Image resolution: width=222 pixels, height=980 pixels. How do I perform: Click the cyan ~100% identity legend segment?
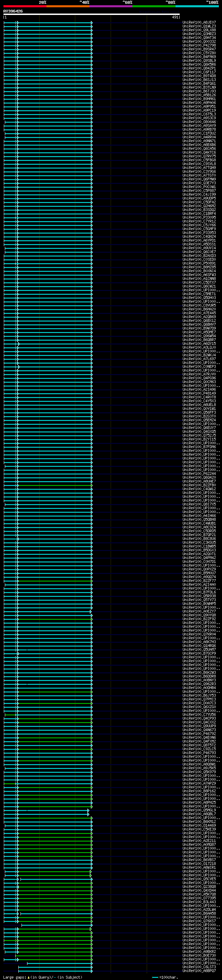(x=197, y=6)
